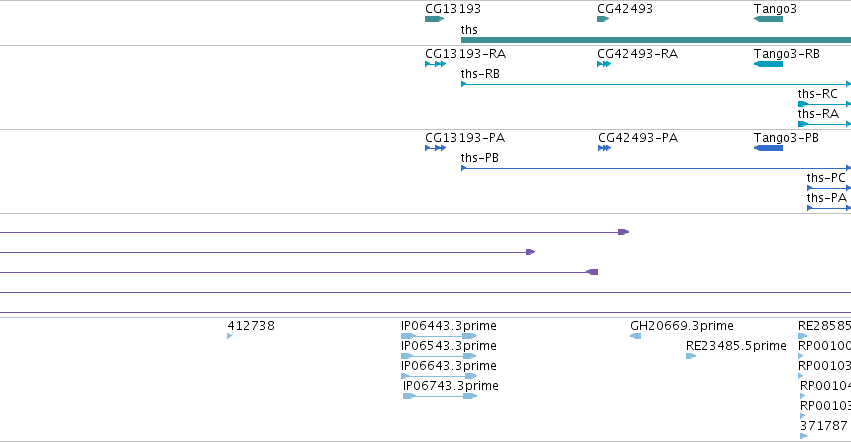Click the ths-RC transcript label
Image resolution: width=851 pixels, height=442 pixels.
pos(817,94)
